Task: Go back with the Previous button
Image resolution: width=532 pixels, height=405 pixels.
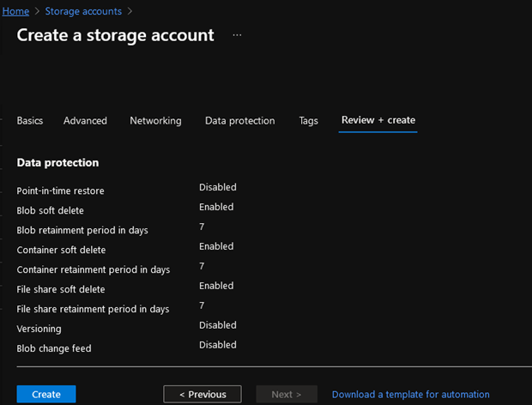Action: (x=203, y=394)
